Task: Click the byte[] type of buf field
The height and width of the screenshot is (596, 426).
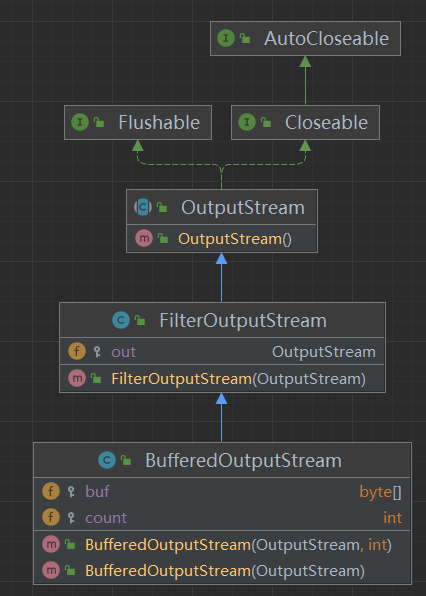Action: [x=380, y=491]
